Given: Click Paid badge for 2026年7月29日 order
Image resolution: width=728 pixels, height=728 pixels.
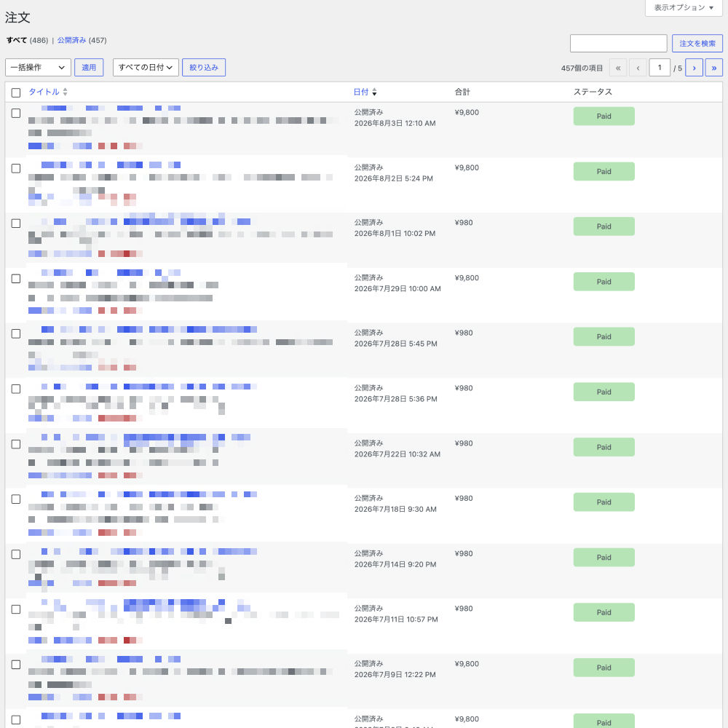Looking at the screenshot, I should pyautogui.click(x=604, y=282).
